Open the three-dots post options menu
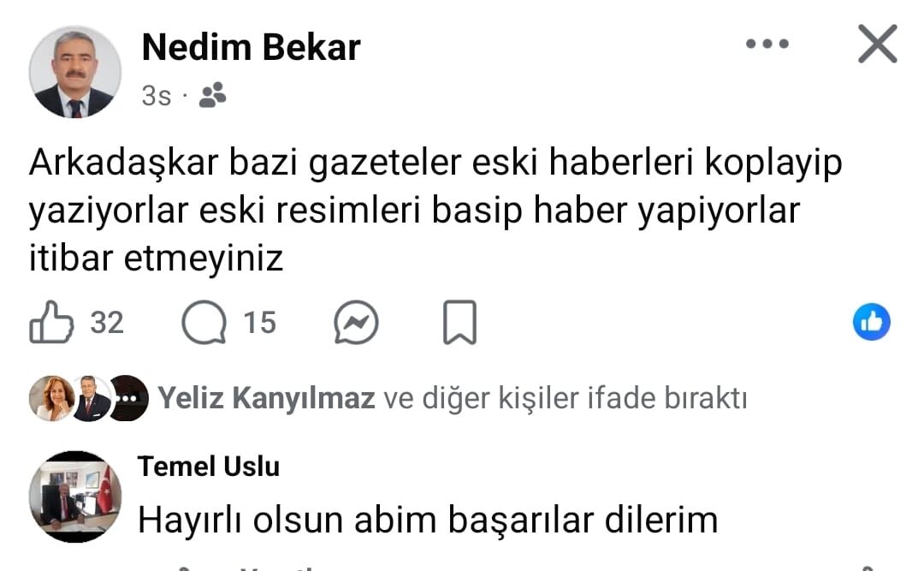The height and width of the screenshot is (571, 924). (767, 44)
